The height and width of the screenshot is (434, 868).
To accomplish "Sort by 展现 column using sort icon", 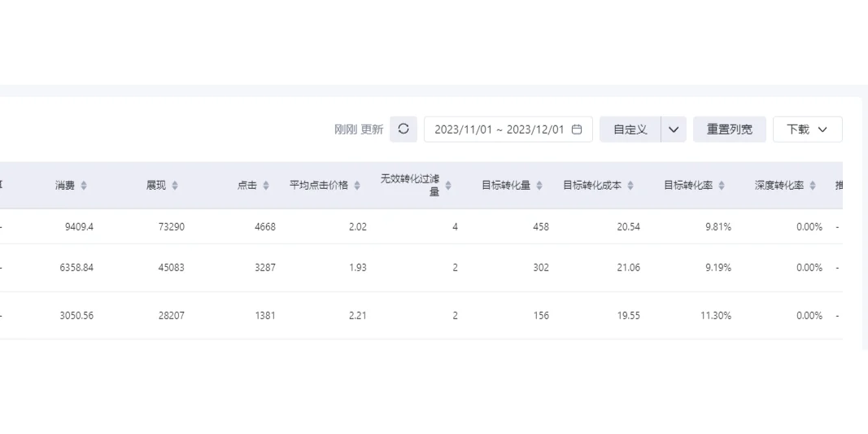I will point(175,186).
